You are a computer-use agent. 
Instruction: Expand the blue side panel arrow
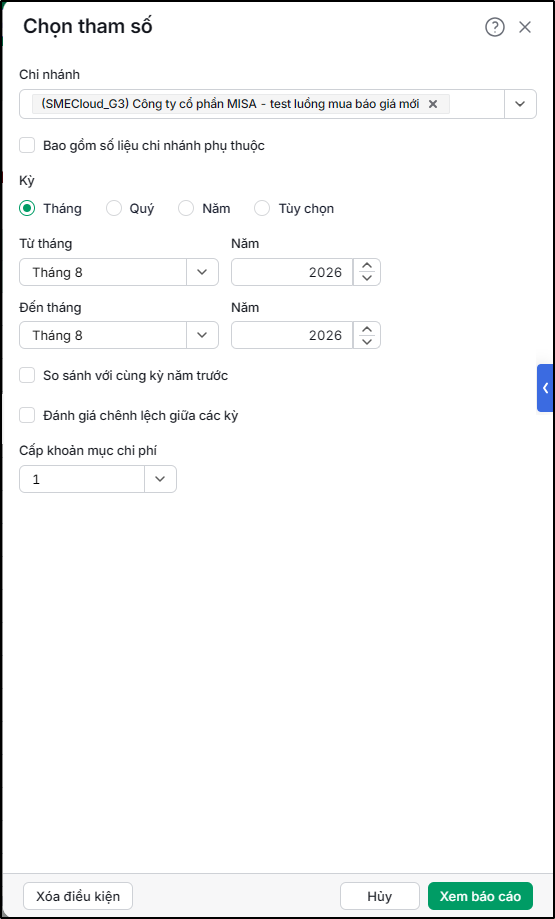(545, 388)
